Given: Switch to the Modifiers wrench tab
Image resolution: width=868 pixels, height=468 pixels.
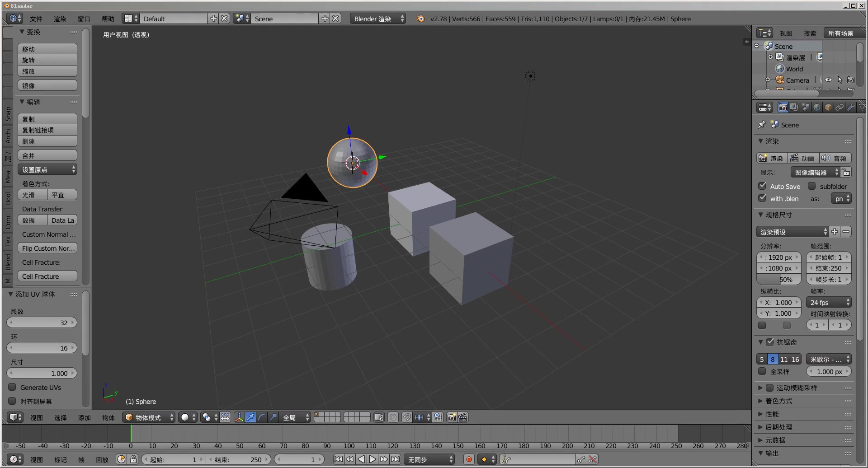Looking at the screenshot, I should [850, 107].
